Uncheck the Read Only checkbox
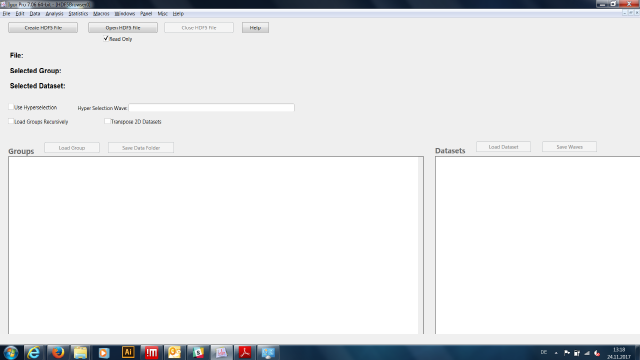 pyautogui.click(x=106, y=38)
